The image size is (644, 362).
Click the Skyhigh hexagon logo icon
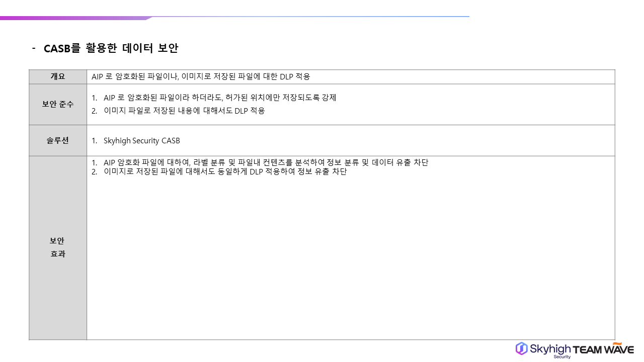(521, 348)
